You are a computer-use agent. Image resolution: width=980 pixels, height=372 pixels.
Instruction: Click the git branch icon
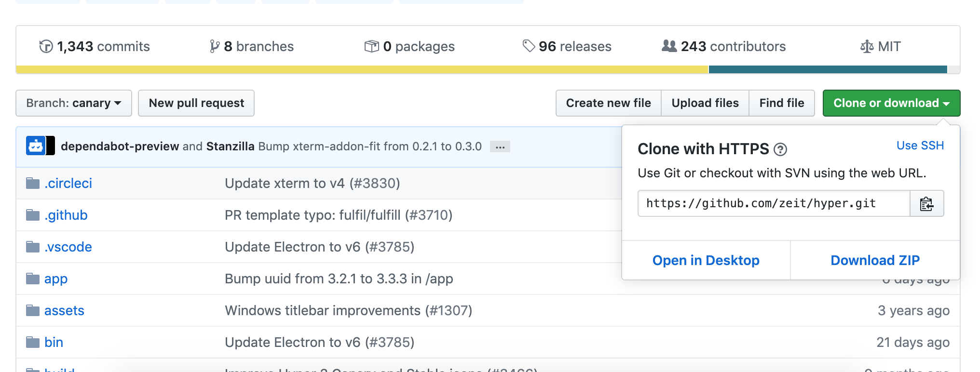click(215, 46)
